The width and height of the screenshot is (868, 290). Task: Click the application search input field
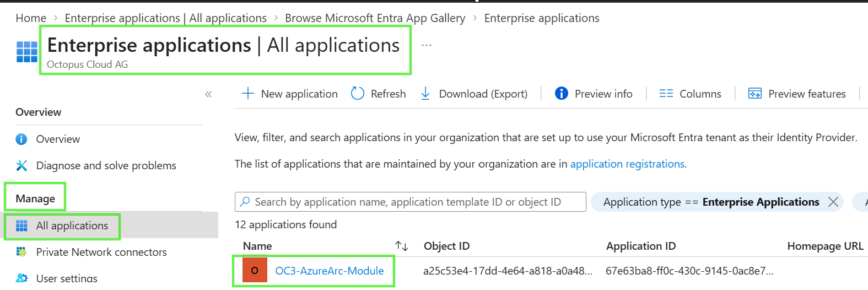[411, 202]
